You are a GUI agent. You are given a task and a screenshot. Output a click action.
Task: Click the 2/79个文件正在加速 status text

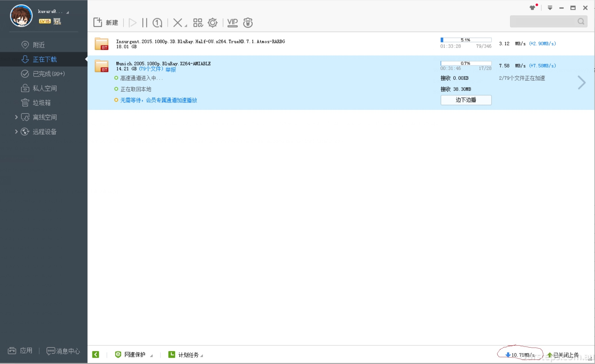coord(522,78)
